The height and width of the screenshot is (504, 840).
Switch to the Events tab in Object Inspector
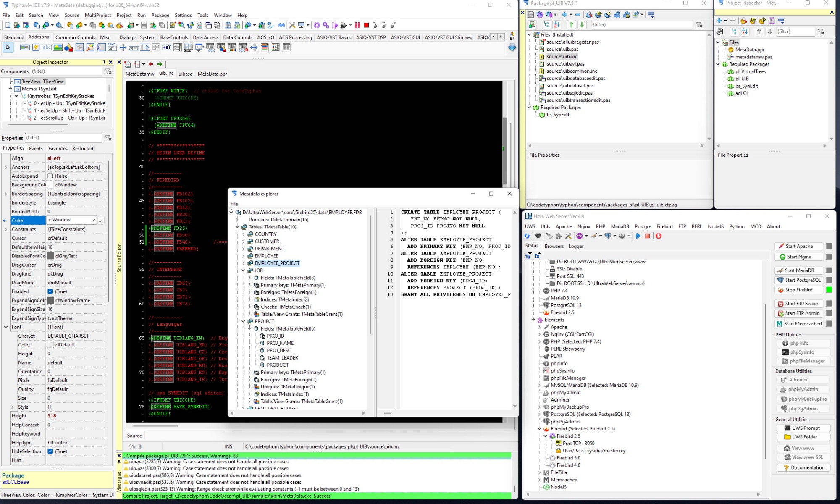coord(36,149)
